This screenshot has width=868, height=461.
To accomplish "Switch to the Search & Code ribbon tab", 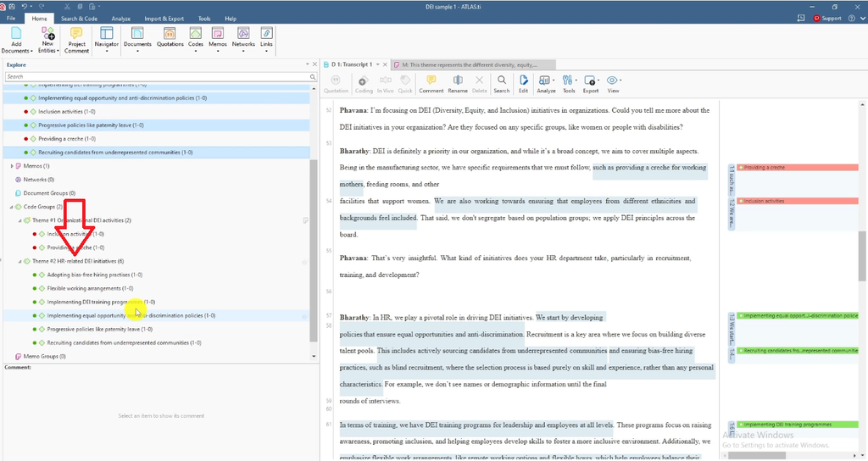I will pos(79,19).
